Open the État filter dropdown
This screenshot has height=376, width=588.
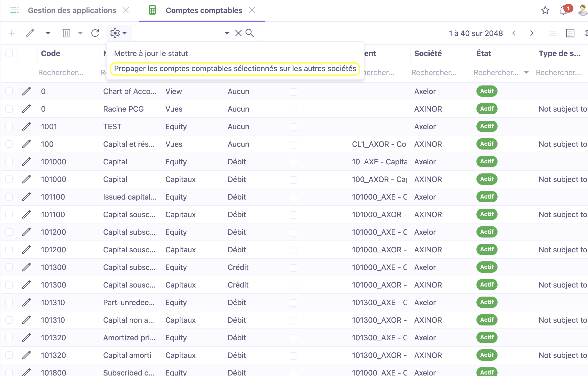[x=526, y=73]
